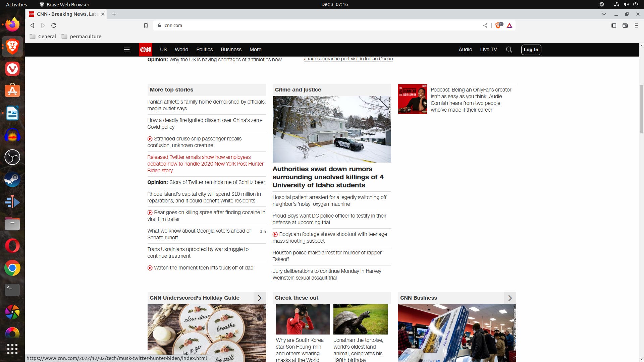Open the CNN hamburger menu
The image size is (644, 362).
pyautogui.click(x=127, y=50)
